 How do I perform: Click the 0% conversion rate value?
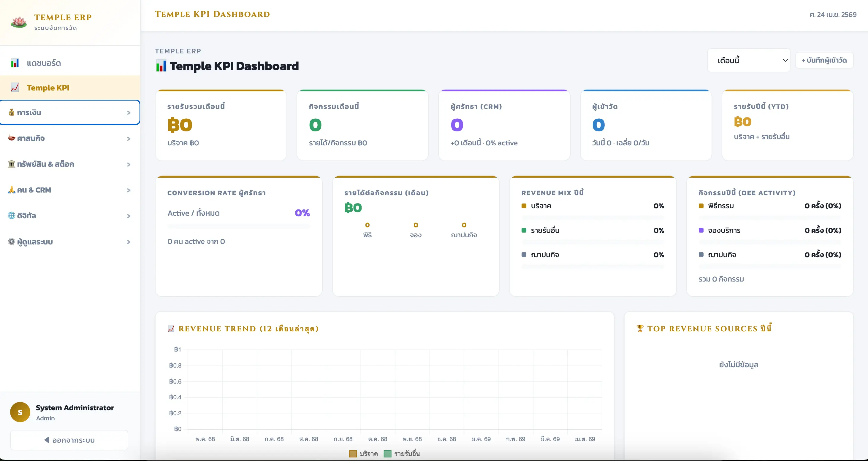tap(302, 213)
